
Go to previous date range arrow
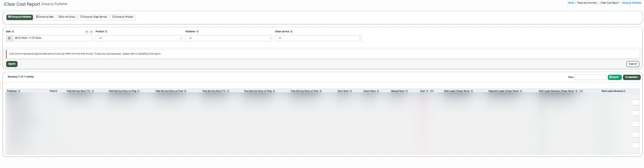[87, 32]
